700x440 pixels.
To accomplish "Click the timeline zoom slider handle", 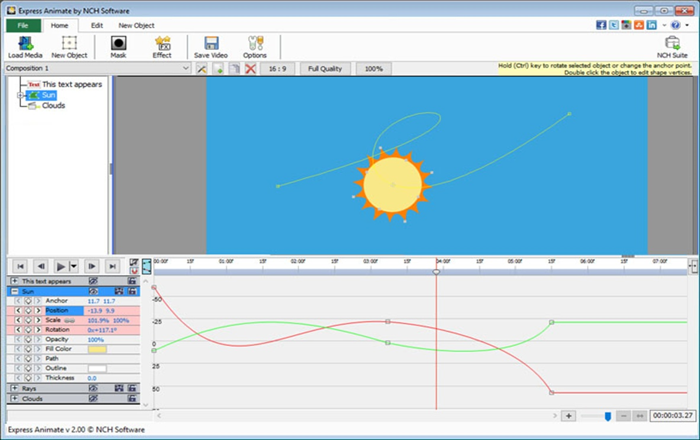I will coord(608,416).
